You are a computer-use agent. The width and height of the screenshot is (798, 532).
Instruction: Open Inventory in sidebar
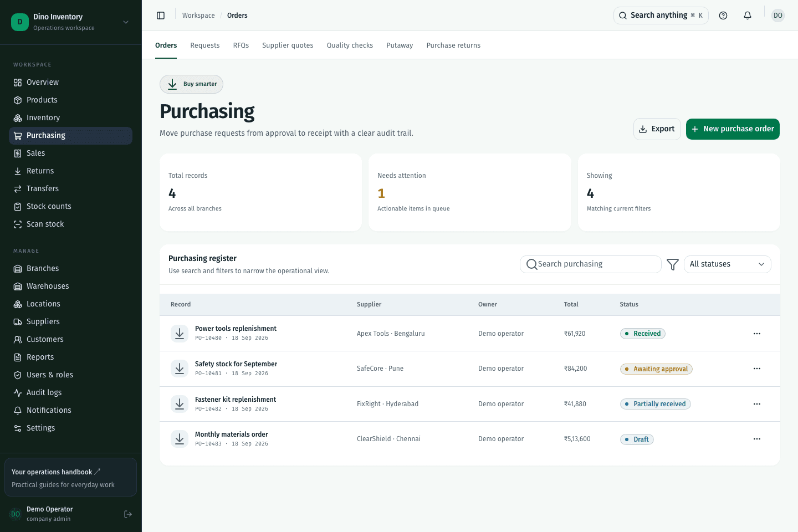[70, 117]
